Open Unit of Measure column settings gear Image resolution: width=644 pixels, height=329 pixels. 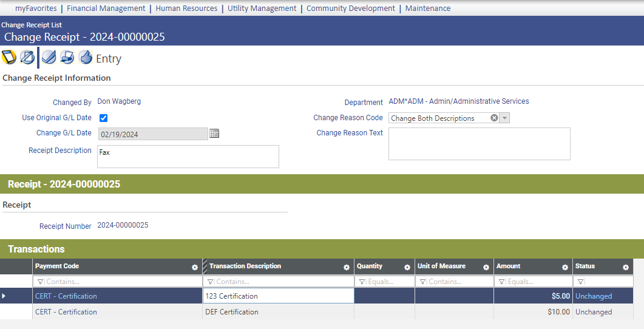486,268
